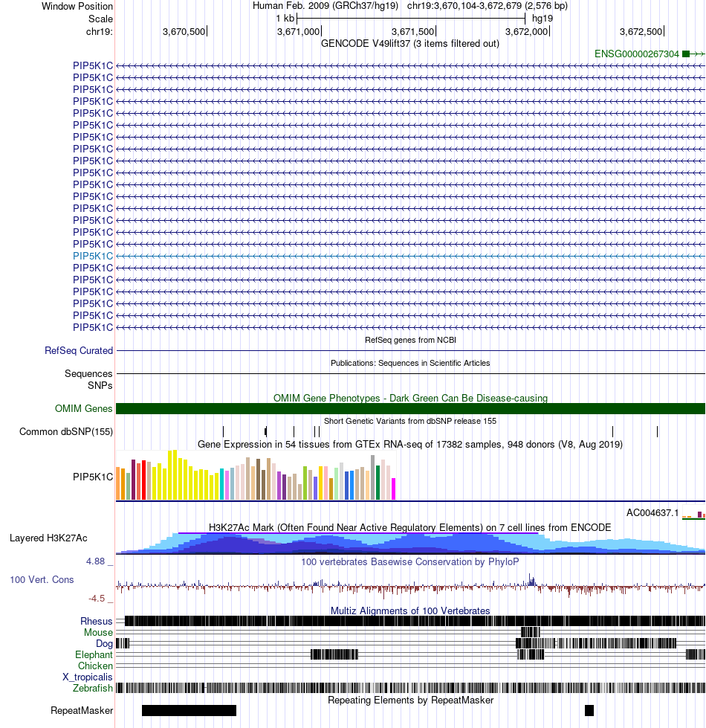Click the 3,672,000 ruler position
This screenshot has height=728, width=706.
tap(527, 31)
